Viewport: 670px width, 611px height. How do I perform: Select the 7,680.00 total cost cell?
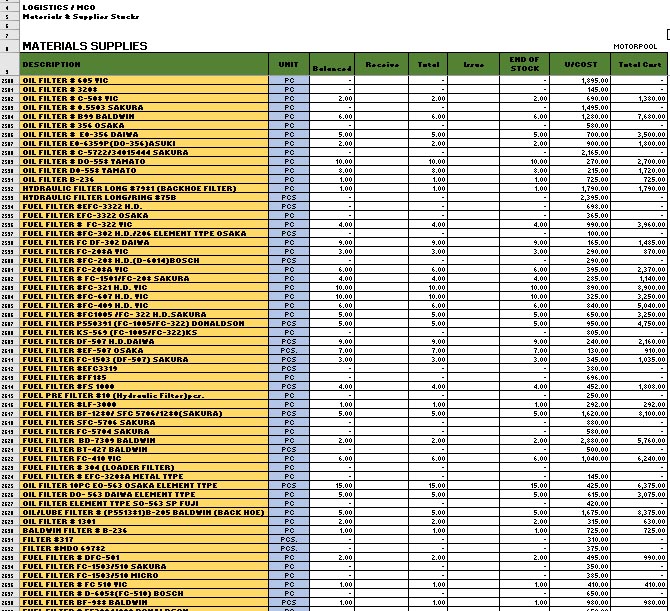tap(639, 116)
